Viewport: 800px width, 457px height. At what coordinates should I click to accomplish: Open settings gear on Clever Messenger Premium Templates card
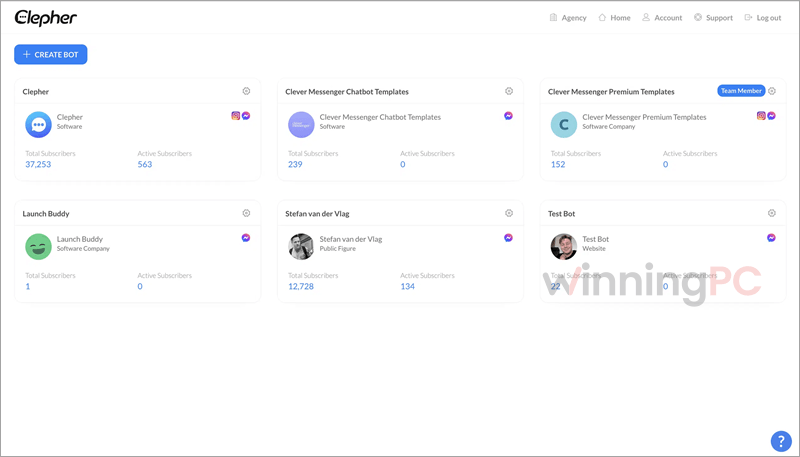pos(772,91)
